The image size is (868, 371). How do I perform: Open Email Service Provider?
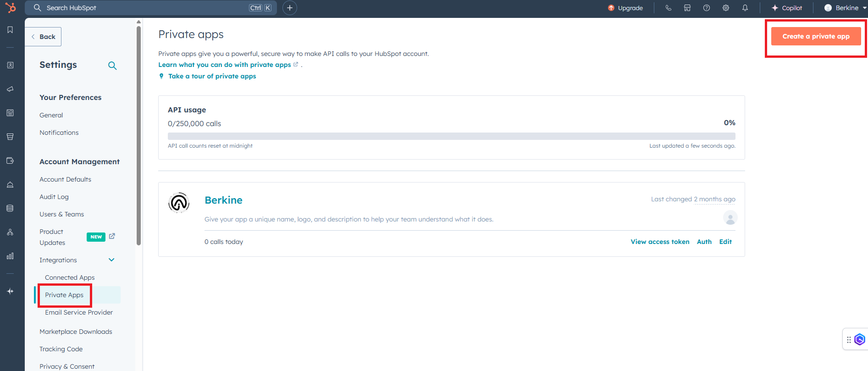pos(79,312)
